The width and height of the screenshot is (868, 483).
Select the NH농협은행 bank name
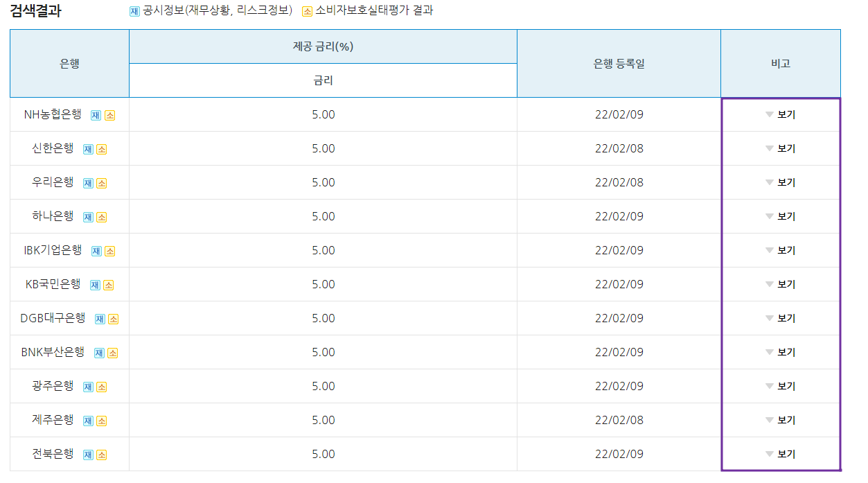pyautogui.click(x=53, y=114)
